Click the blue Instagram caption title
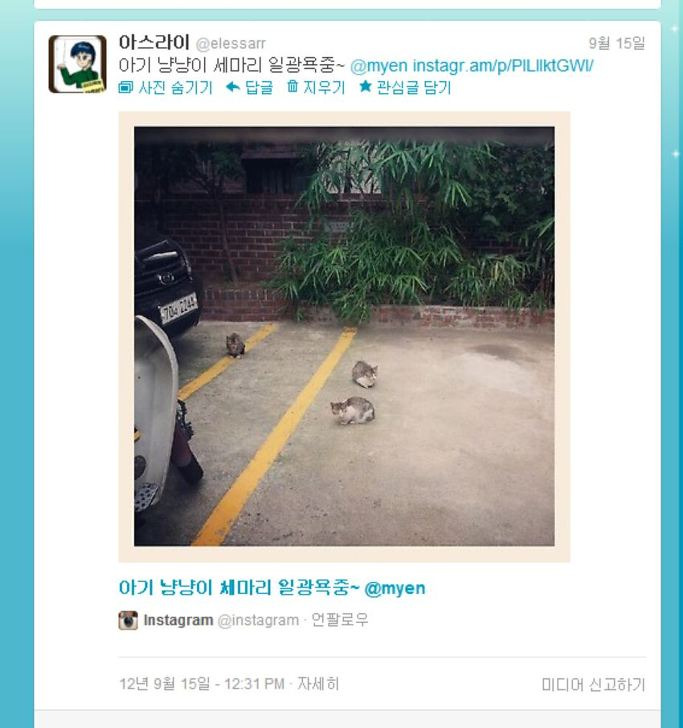Image resolution: width=683 pixels, height=728 pixels. (x=272, y=588)
